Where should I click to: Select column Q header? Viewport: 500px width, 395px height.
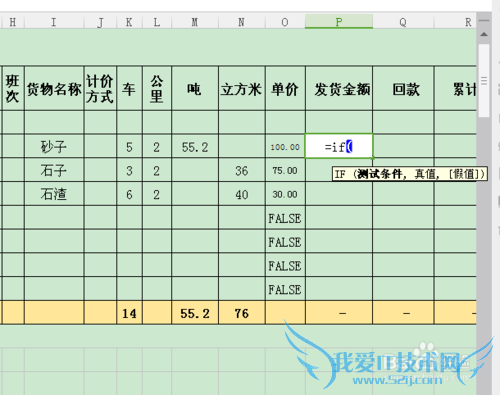coord(403,22)
